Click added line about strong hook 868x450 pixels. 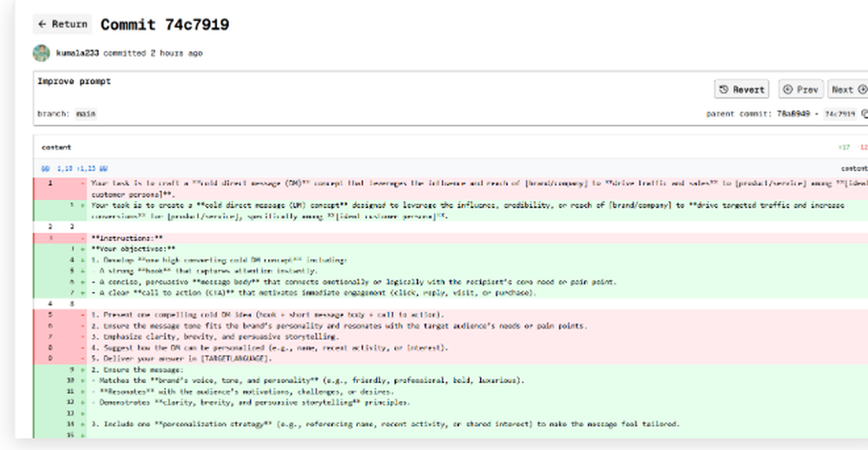450,270
